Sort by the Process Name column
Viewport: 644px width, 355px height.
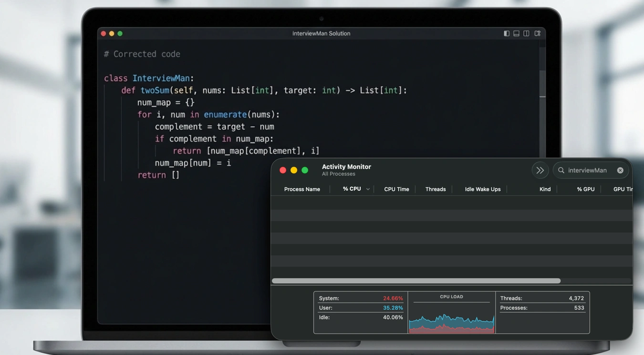tap(302, 189)
